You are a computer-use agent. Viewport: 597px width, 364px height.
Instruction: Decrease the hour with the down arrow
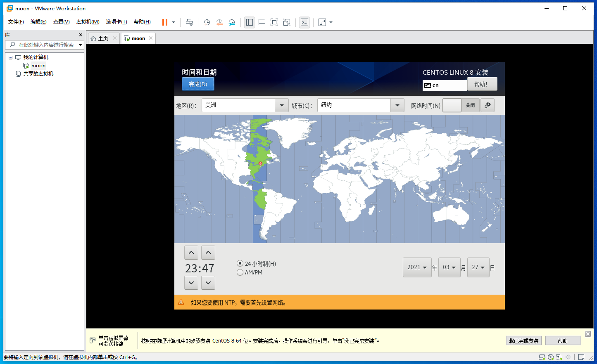pos(191,283)
